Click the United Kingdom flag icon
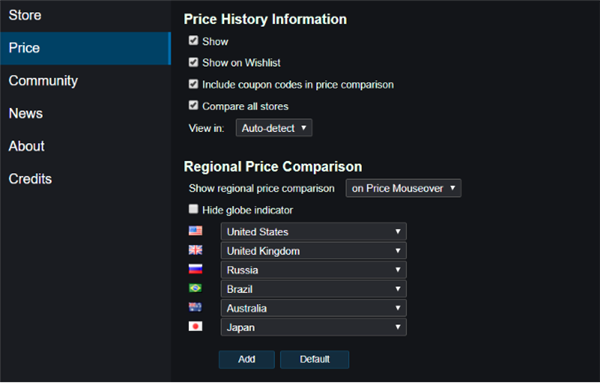 click(195, 250)
